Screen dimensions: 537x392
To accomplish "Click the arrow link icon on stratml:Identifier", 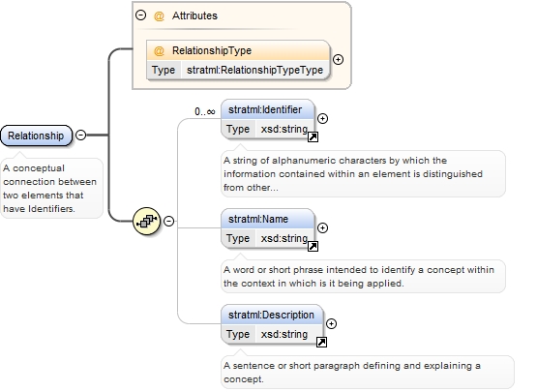I will pyautogui.click(x=313, y=137).
